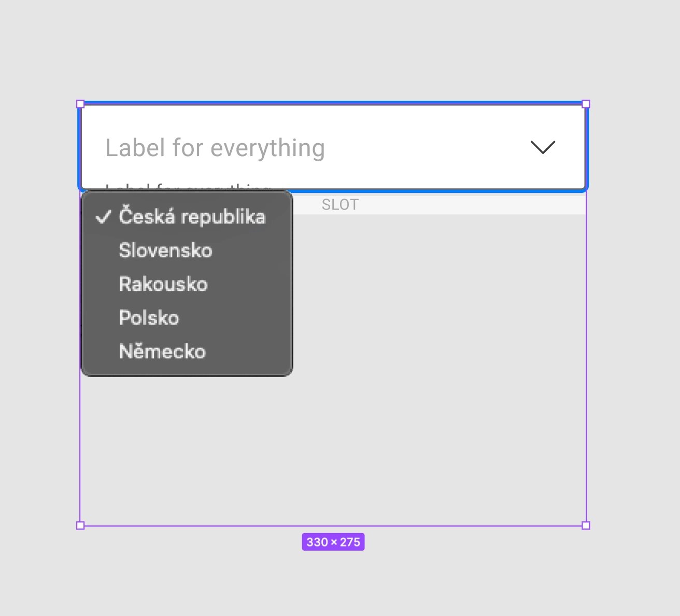Choose Slovensko from the dropdown list
Image resolution: width=680 pixels, height=616 pixels.
click(x=166, y=250)
